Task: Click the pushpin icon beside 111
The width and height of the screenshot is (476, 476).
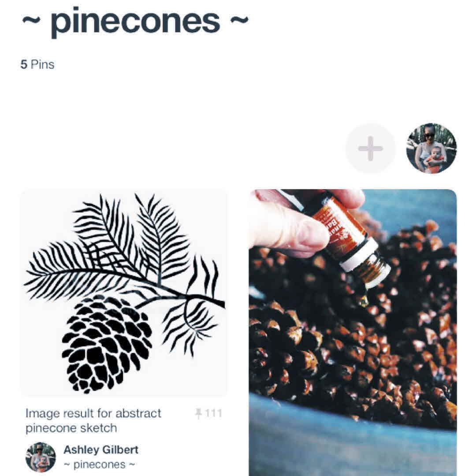Action: point(198,413)
